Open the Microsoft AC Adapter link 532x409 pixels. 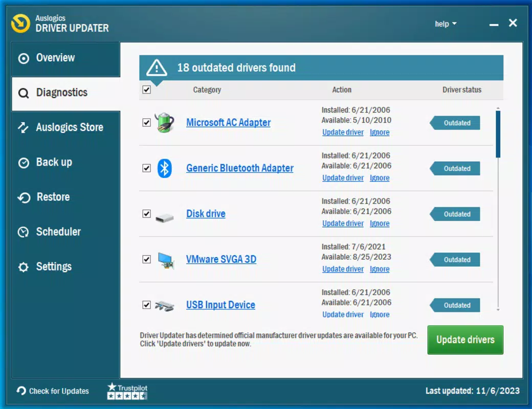[x=228, y=122]
